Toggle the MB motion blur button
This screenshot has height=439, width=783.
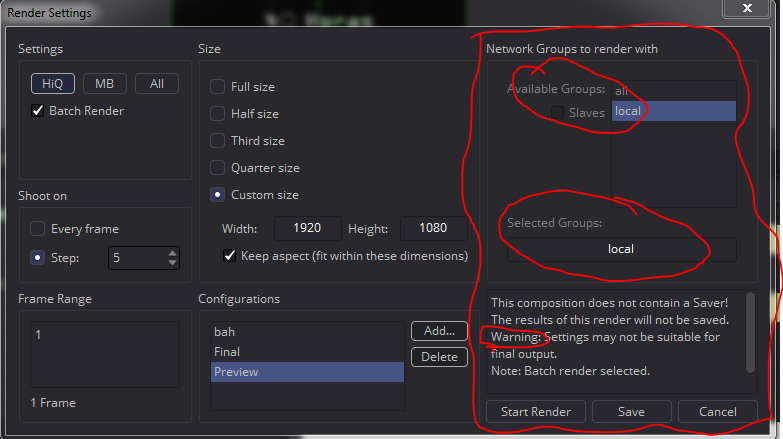pyautogui.click(x=104, y=83)
